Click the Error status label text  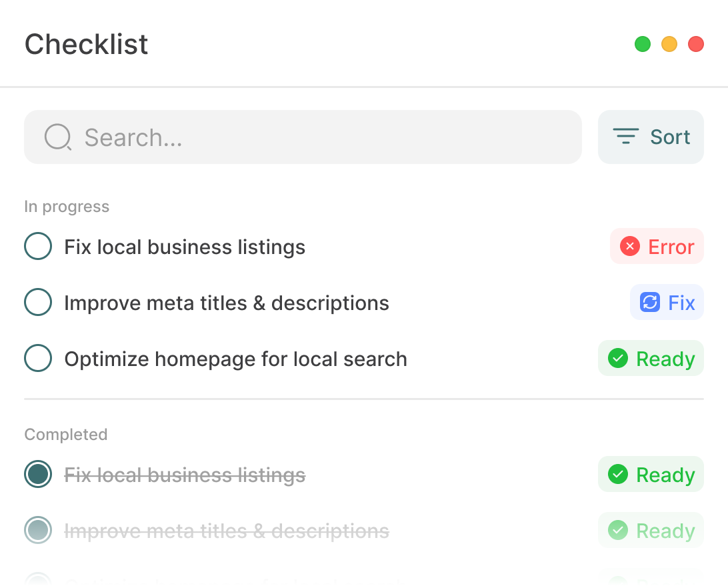671,247
